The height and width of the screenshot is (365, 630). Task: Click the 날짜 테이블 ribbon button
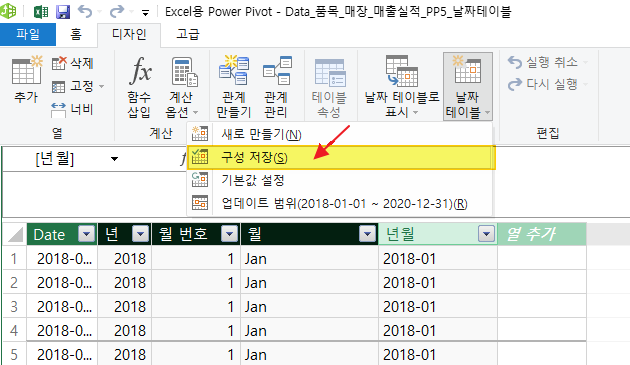tap(468, 87)
